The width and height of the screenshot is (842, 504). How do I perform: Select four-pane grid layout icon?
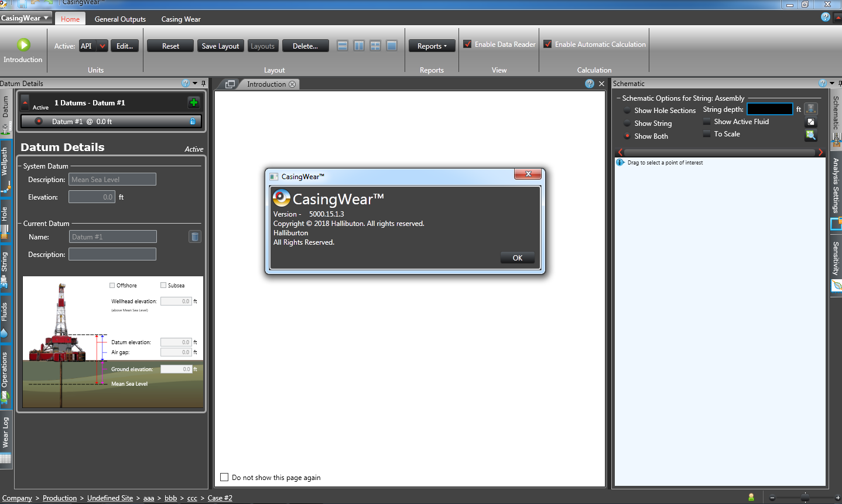pyautogui.click(x=375, y=46)
